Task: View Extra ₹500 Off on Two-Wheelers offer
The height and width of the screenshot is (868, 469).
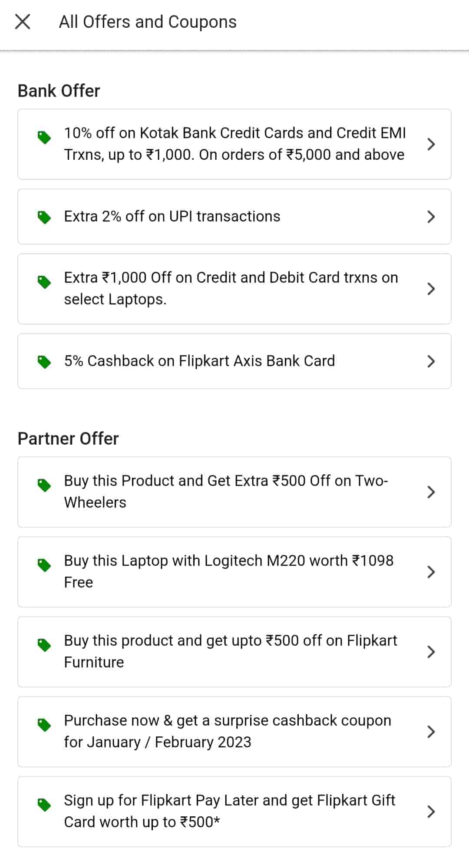Action: pos(226,492)
